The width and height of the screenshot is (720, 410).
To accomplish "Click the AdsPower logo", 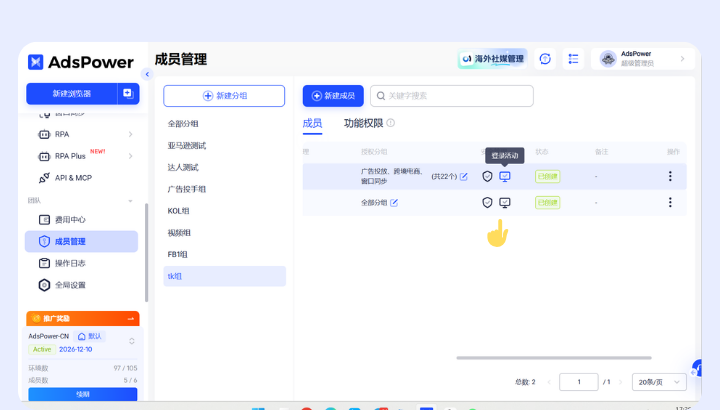I will (81, 62).
